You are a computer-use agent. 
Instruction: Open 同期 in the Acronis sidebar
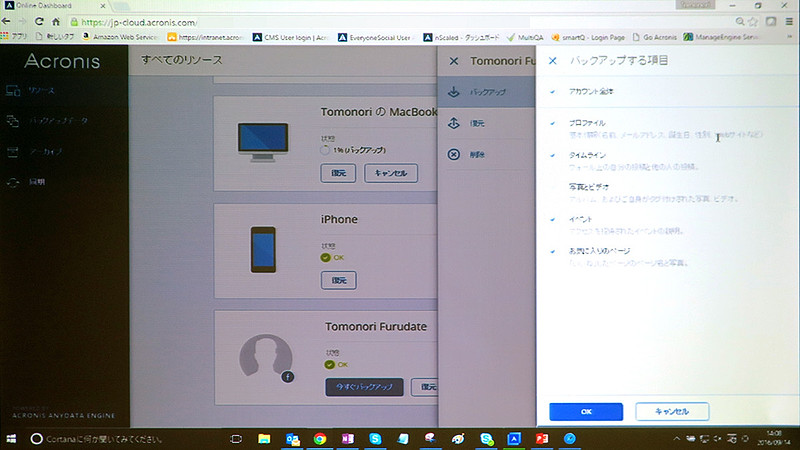[x=37, y=182]
